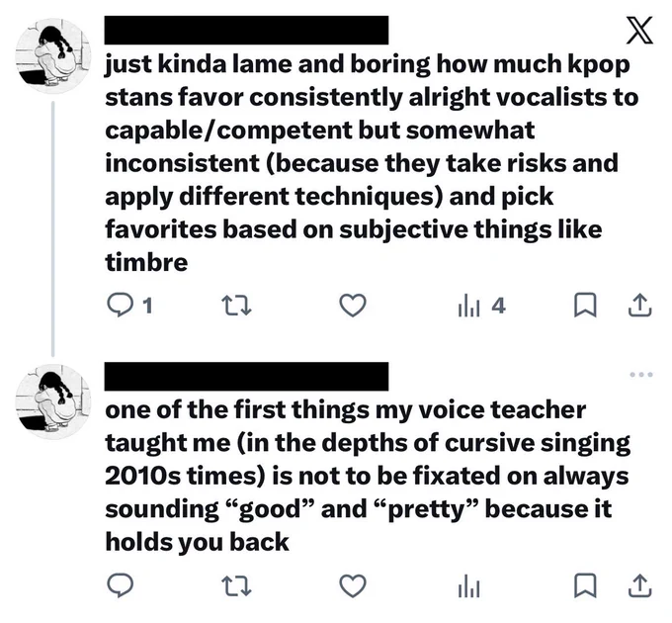Reply to the voice teacher tweet

(120, 585)
